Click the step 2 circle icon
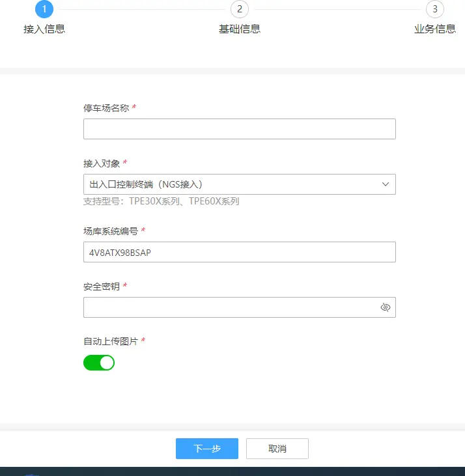This screenshot has width=465, height=476. pyautogui.click(x=240, y=9)
